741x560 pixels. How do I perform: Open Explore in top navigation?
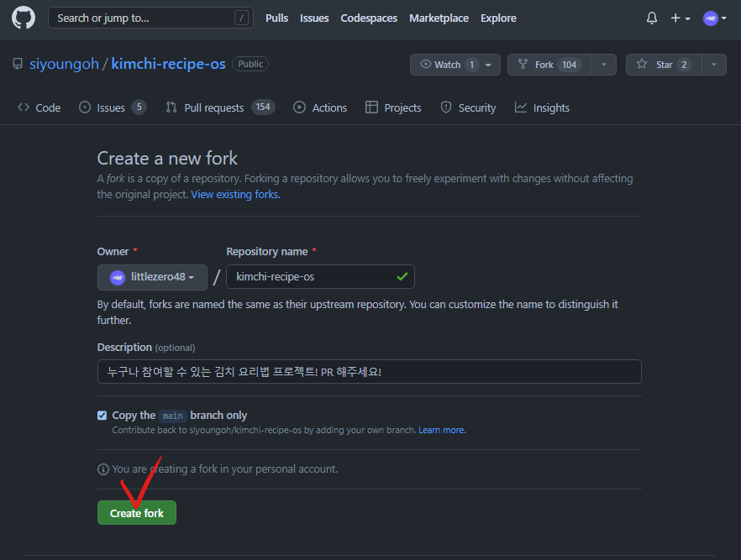click(498, 18)
